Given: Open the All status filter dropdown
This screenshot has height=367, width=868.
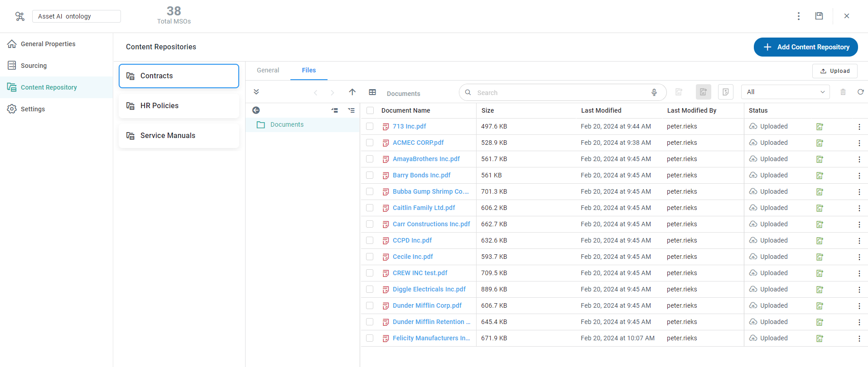Looking at the screenshot, I should click(x=785, y=92).
